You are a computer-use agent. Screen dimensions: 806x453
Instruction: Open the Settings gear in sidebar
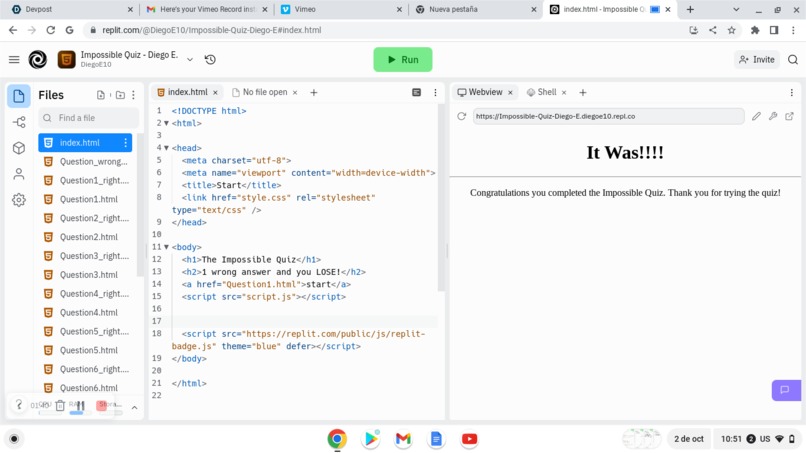coord(19,200)
